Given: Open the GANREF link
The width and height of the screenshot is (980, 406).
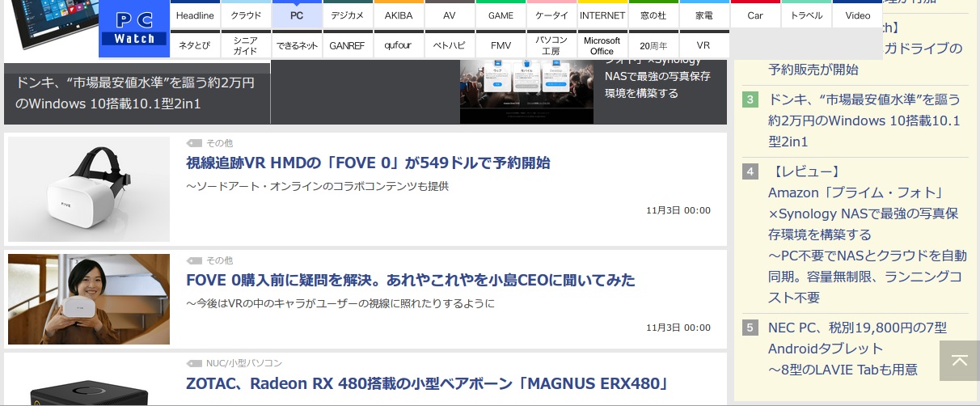Looking at the screenshot, I should 348,45.
